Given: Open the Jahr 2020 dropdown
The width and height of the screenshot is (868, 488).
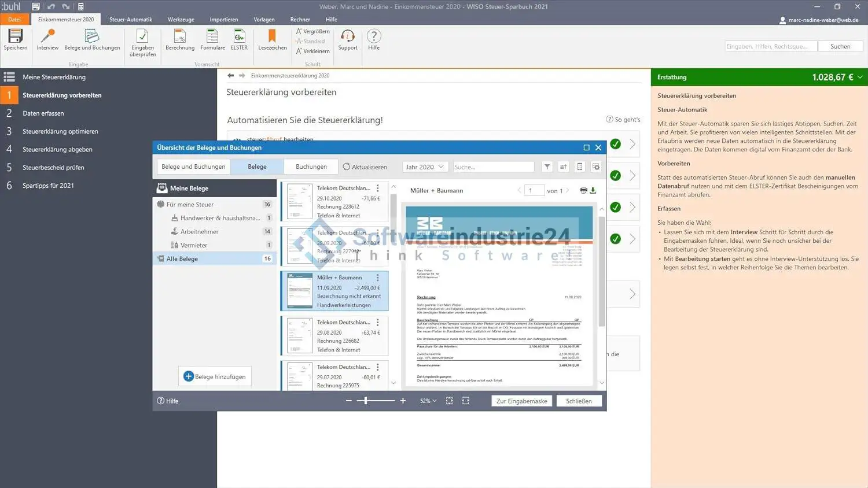Looking at the screenshot, I should (x=425, y=167).
